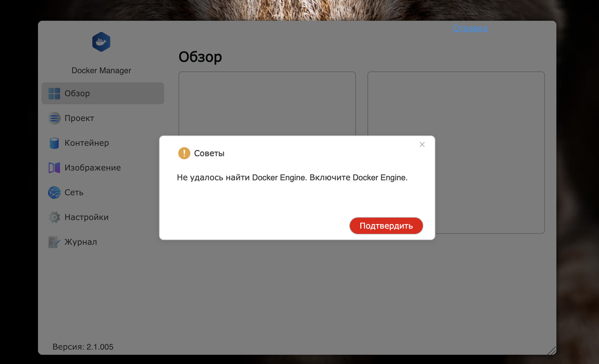The width and height of the screenshot is (599, 364).
Task: Click the Советы dialog title
Action: [x=209, y=153]
